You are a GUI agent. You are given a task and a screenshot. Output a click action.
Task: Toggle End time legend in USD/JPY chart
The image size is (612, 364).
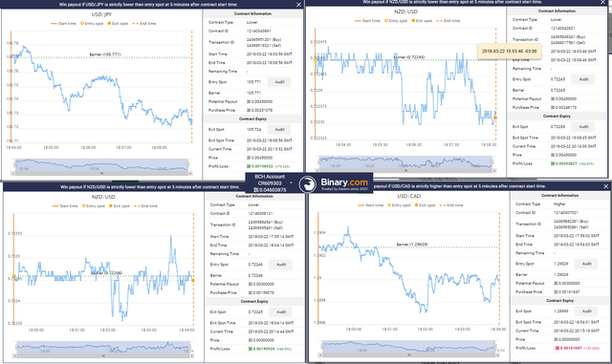(x=144, y=24)
